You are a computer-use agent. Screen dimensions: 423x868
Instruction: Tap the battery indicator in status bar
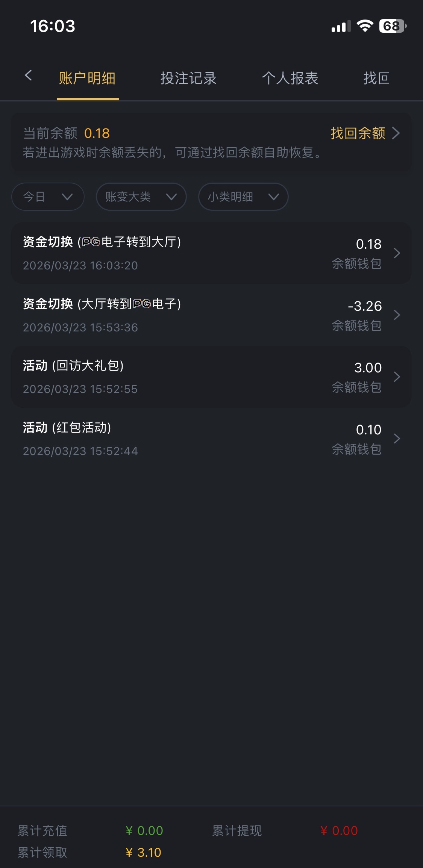click(x=393, y=26)
